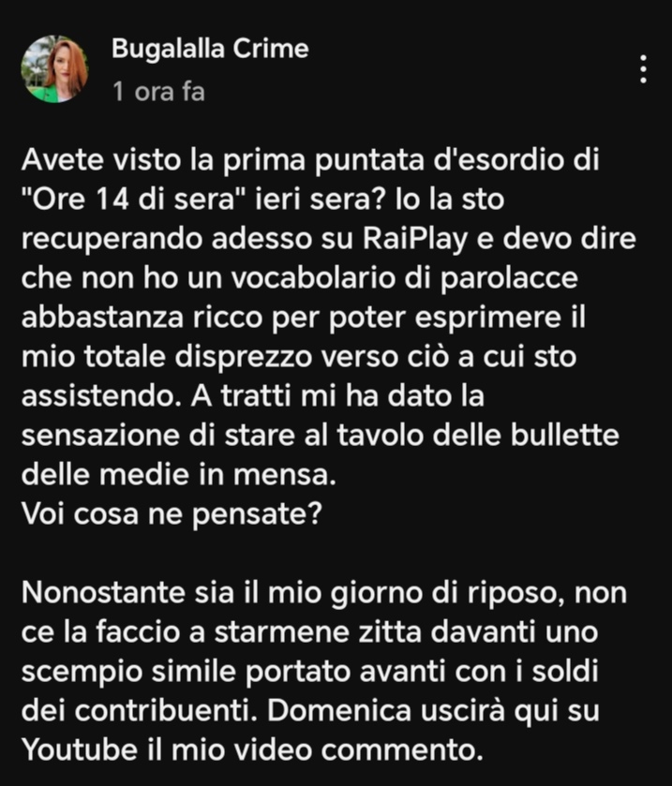Click the line "delle medie in mensa."

point(178,474)
